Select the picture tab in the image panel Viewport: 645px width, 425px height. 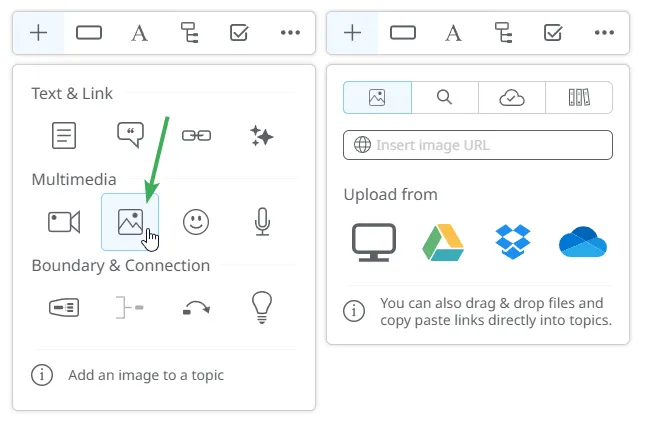coord(377,97)
